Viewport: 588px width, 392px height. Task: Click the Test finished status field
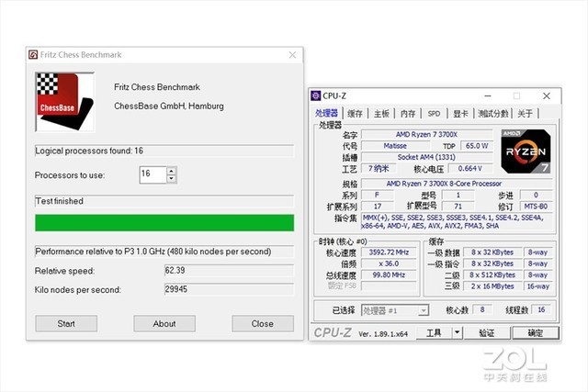pyautogui.click(x=164, y=201)
